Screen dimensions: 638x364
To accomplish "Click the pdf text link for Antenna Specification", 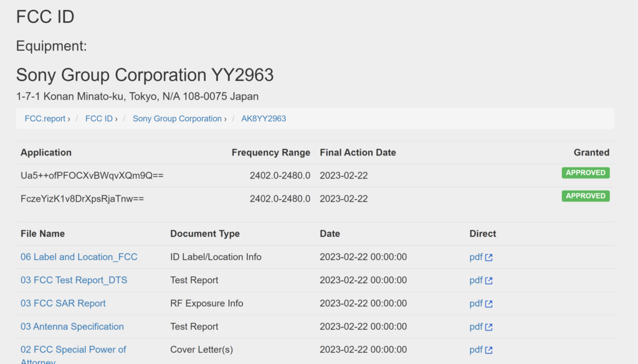I will [476, 327].
